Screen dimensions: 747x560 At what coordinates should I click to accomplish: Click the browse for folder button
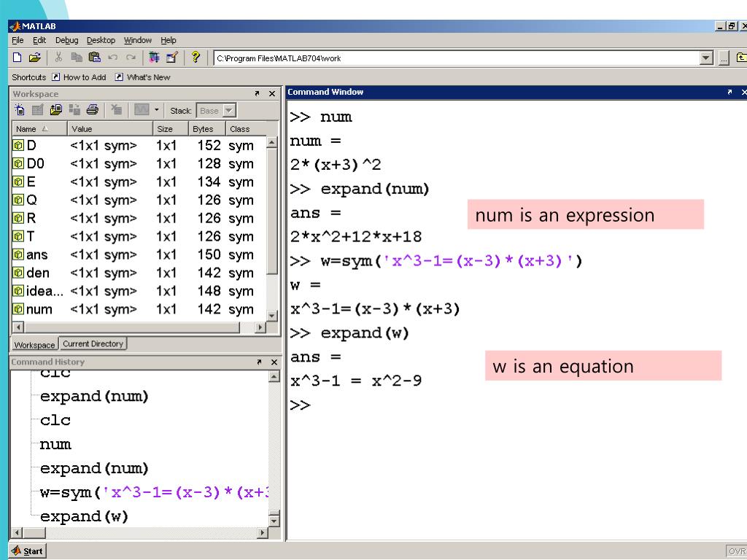click(x=724, y=58)
